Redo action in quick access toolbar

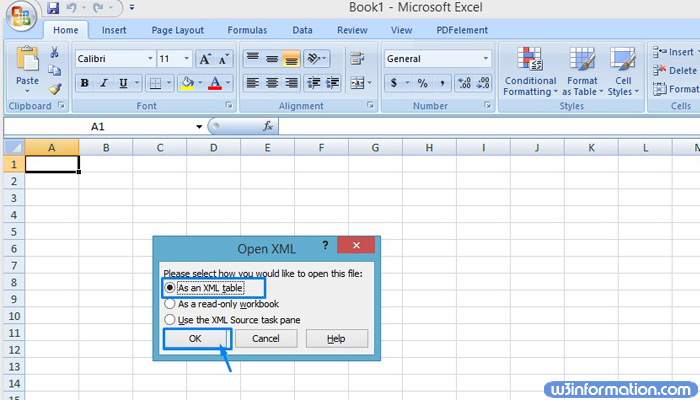[x=99, y=8]
